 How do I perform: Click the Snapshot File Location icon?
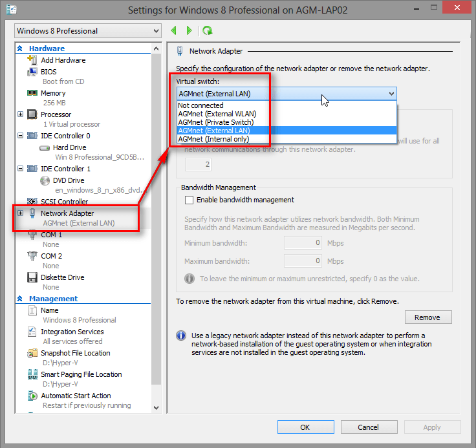[x=32, y=353]
